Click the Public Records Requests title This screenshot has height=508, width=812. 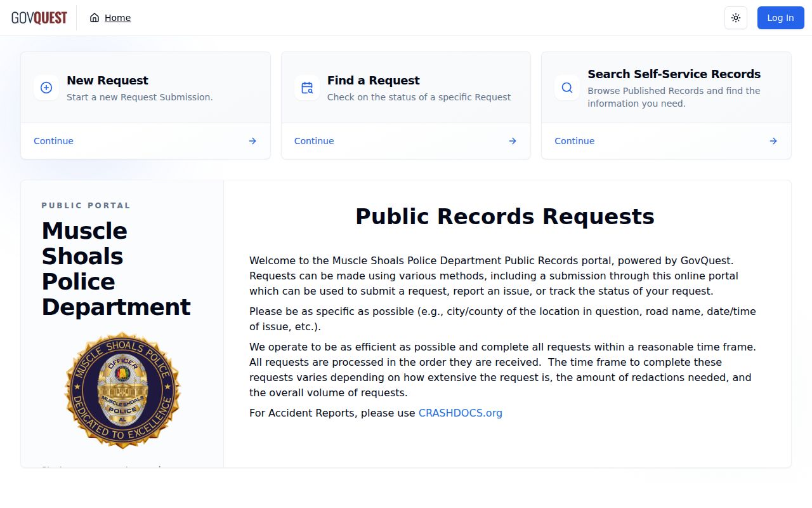click(505, 217)
